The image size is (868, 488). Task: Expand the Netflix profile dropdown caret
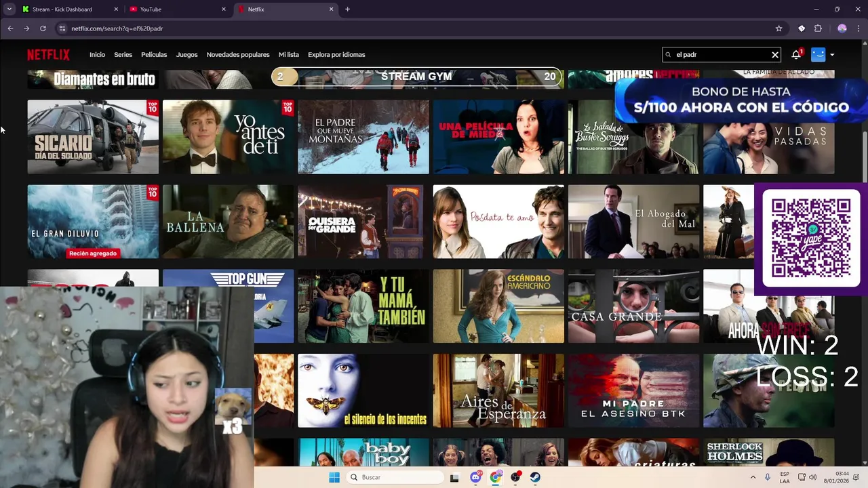click(832, 55)
